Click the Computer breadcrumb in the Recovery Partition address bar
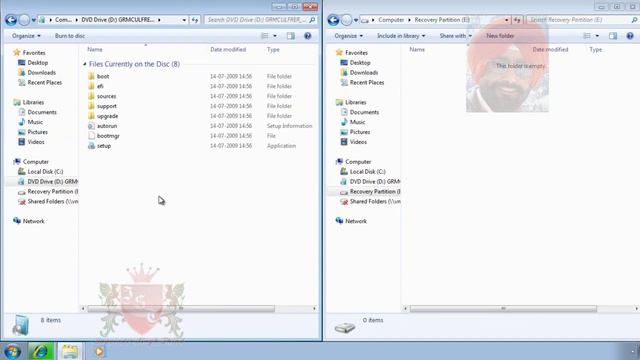This screenshot has height=360, width=640. point(391,20)
